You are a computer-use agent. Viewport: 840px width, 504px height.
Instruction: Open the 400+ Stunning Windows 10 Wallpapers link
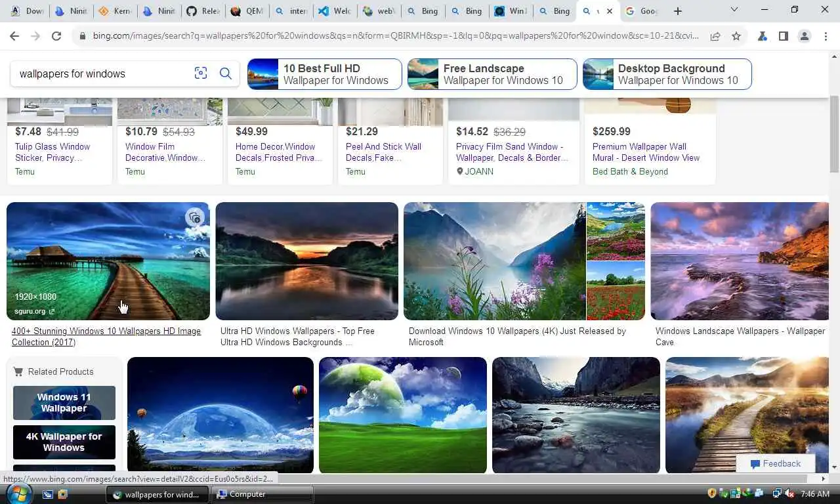tap(106, 337)
